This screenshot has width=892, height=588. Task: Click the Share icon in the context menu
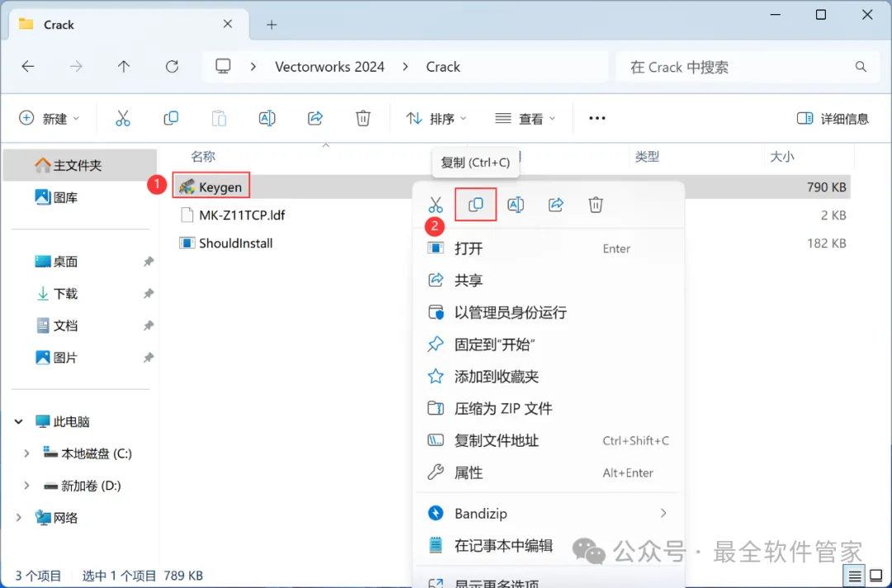point(556,205)
